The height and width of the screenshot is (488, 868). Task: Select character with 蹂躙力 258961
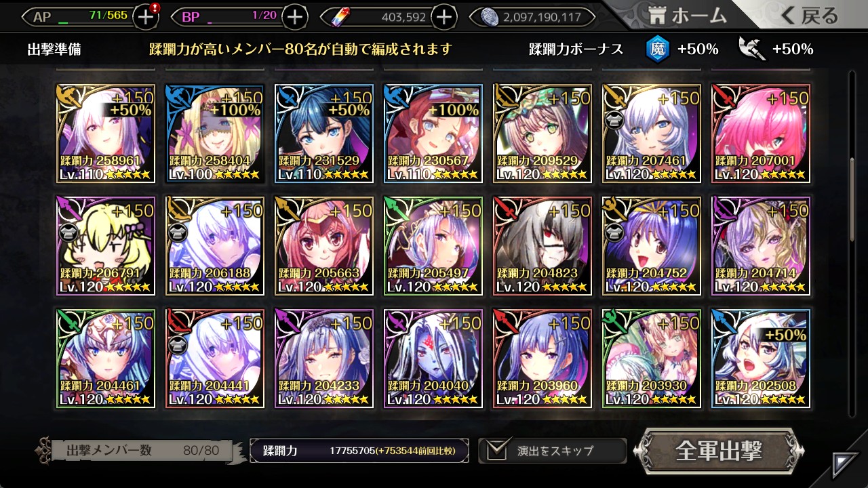click(x=106, y=134)
